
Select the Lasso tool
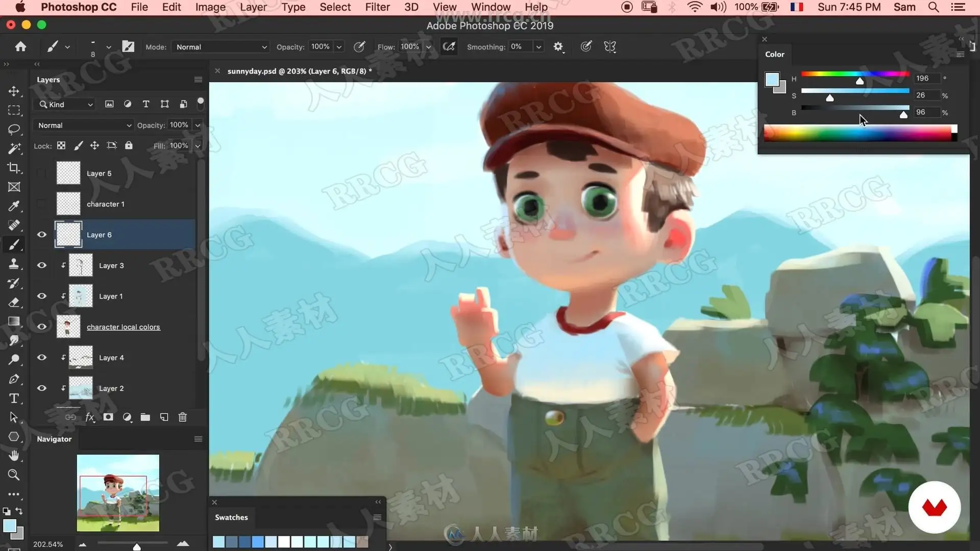[14, 130]
